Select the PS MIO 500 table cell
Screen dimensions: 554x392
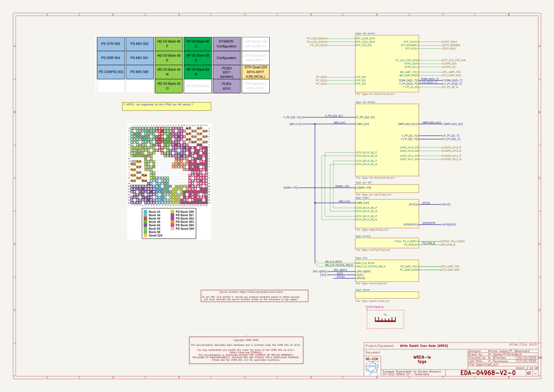(140, 72)
